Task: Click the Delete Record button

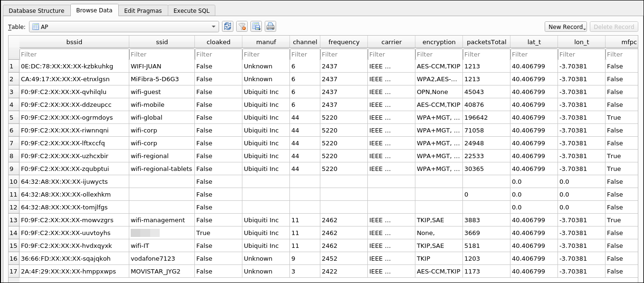Action: click(614, 27)
